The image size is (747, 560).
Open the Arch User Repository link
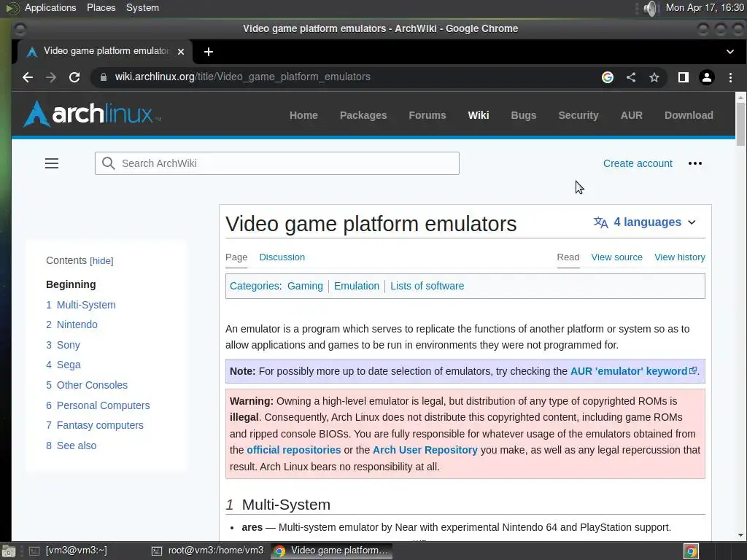click(x=425, y=450)
